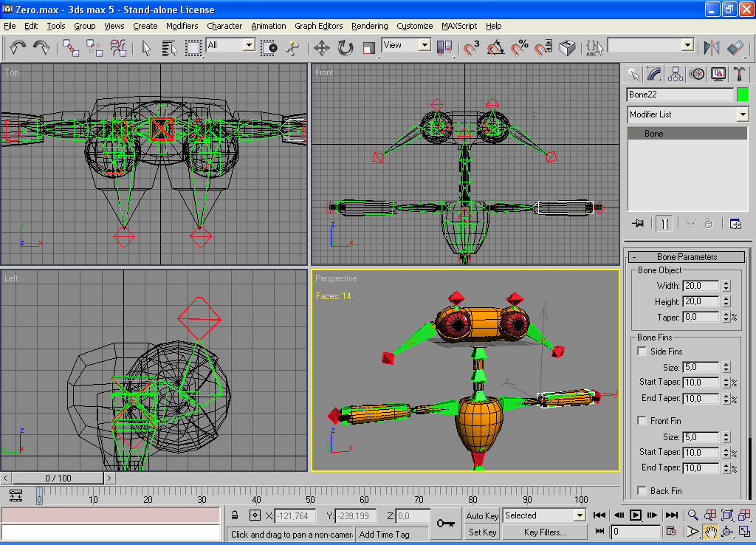Click the Pin Stack icon
Screen dimensions: 756x545
tap(638, 223)
